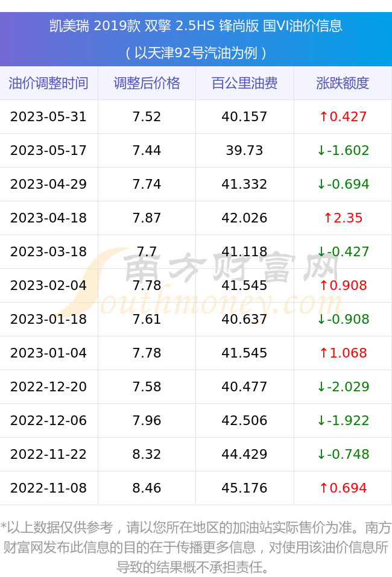Screen dimensions: 392x577
Task: Click the 百公里油费 column header
Action: 244,83
